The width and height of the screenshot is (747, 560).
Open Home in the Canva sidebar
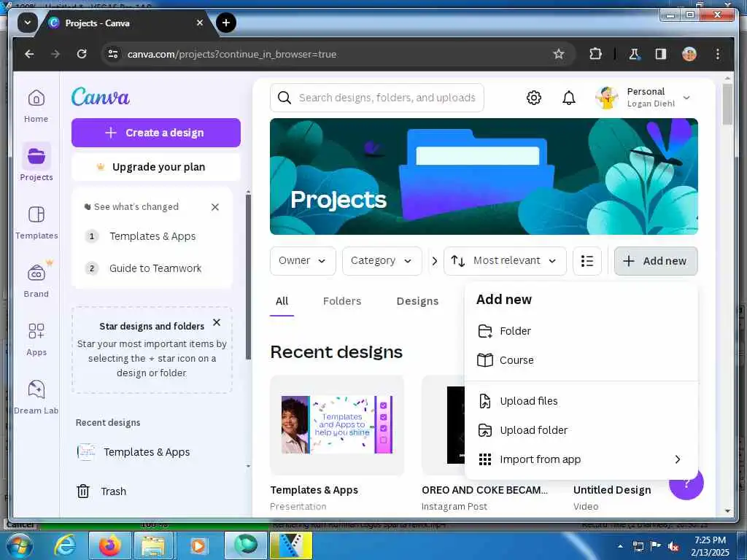36,106
